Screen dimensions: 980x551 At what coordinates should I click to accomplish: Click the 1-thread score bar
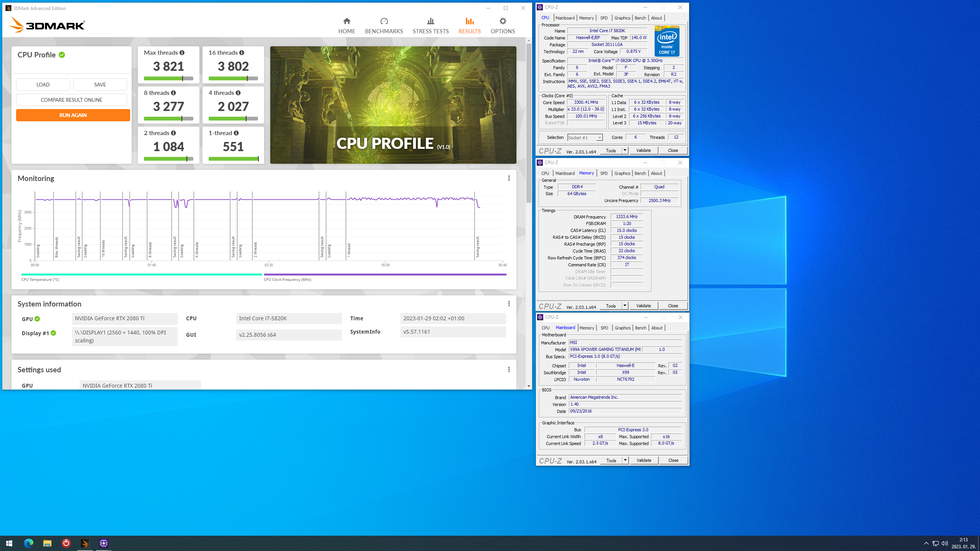click(x=233, y=159)
